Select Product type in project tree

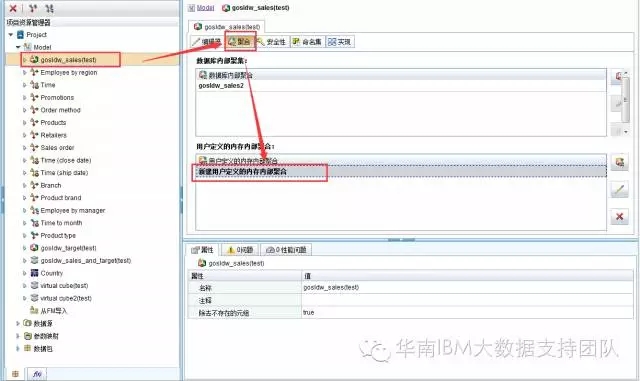click(58, 235)
